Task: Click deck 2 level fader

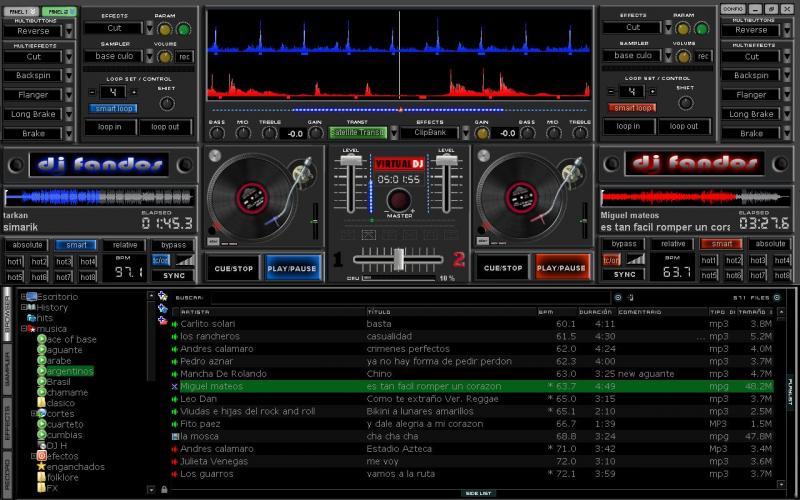Action: tap(446, 161)
